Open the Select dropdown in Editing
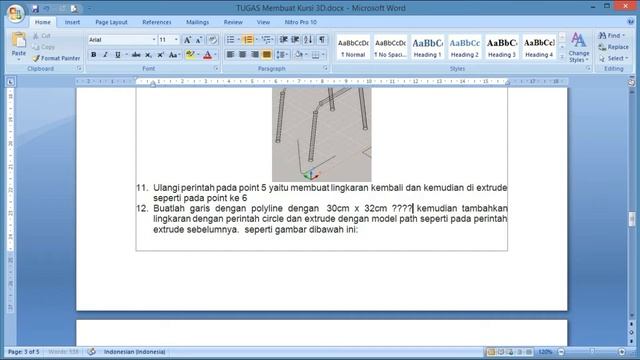Viewport: 640px width, 360px height. pyautogui.click(x=613, y=58)
